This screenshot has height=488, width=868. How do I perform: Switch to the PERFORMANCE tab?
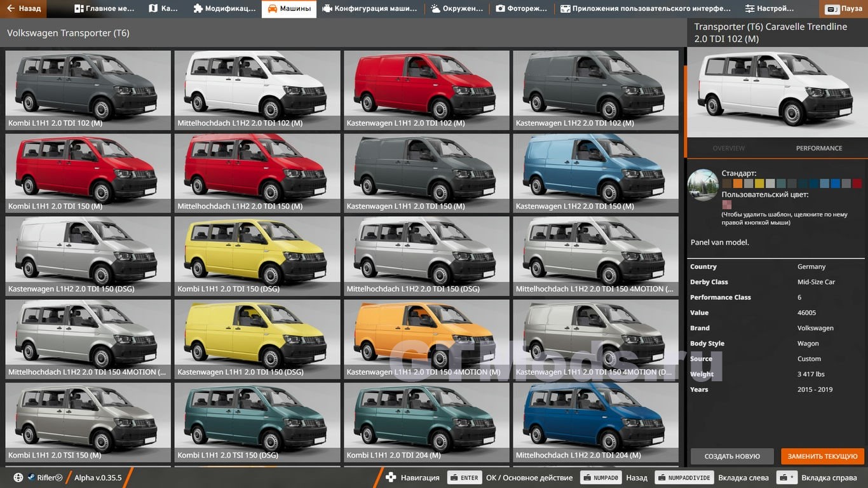819,148
